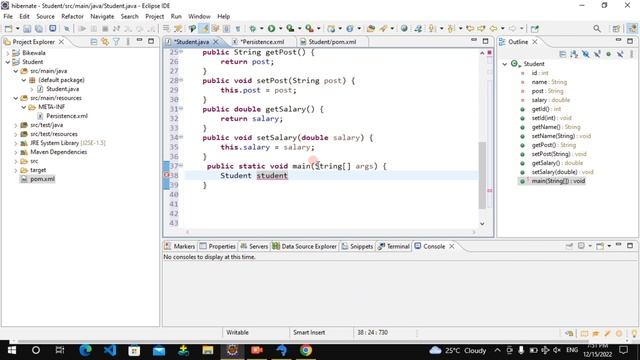This screenshot has height=360, width=640.
Task: Click the Save toolbar icon
Action: point(27,29)
